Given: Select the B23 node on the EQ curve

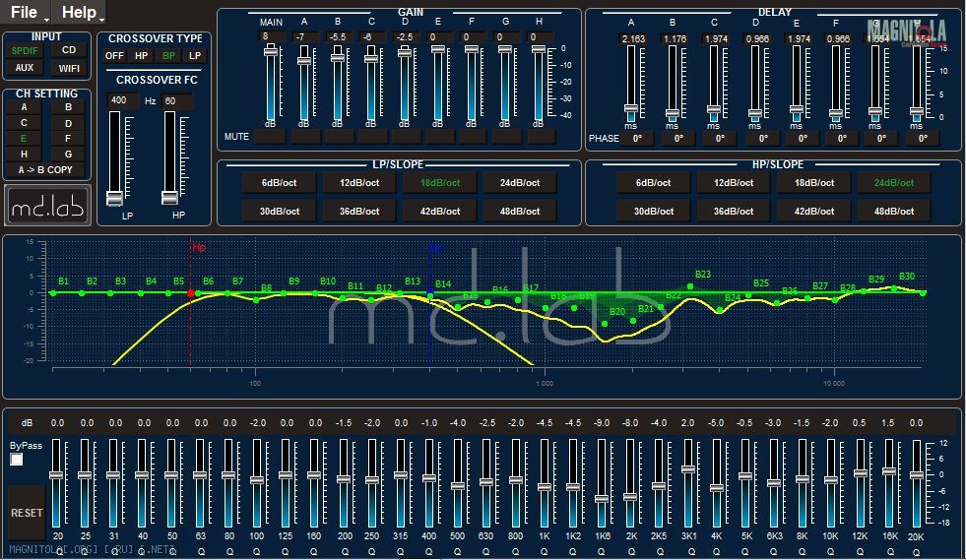Looking at the screenshot, I should tap(690, 286).
